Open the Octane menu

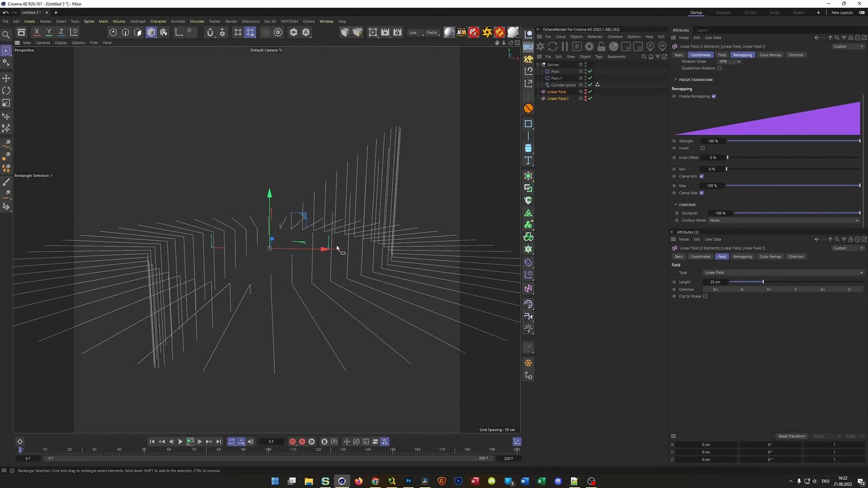[x=309, y=21]
